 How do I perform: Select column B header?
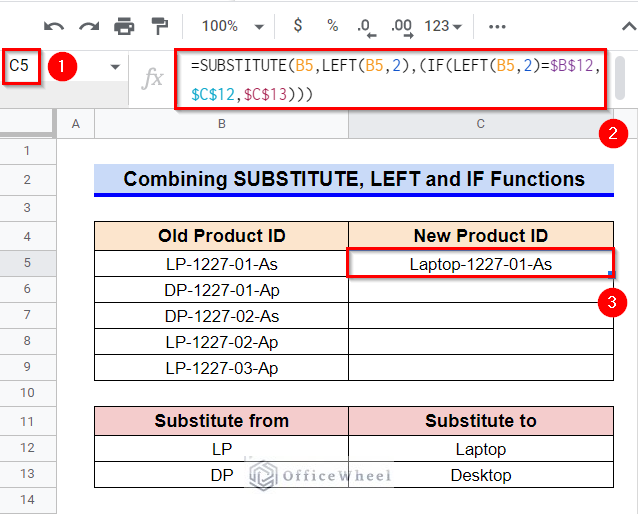pos(221,124)
